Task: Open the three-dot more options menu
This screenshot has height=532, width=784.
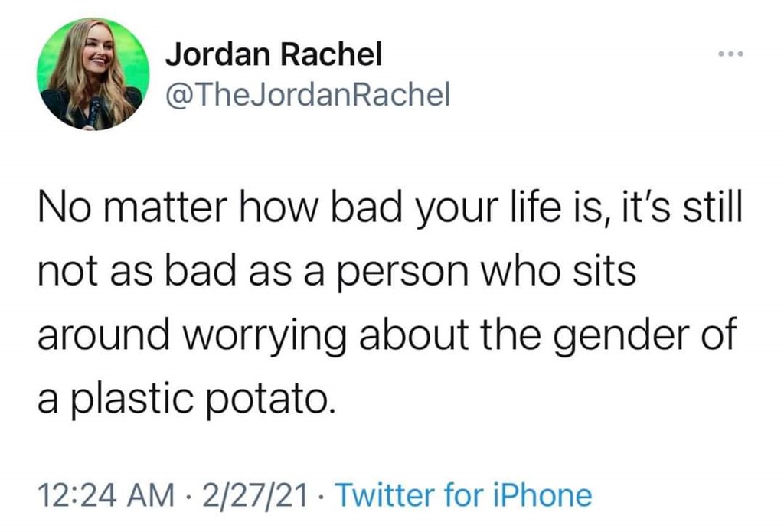Action: pos(731,57)
